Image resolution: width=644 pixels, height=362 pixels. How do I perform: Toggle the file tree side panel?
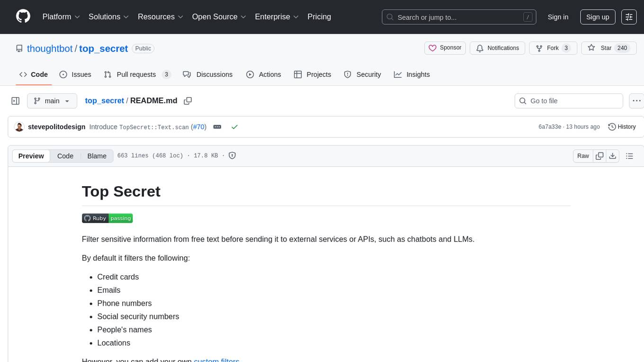(16, 101)
